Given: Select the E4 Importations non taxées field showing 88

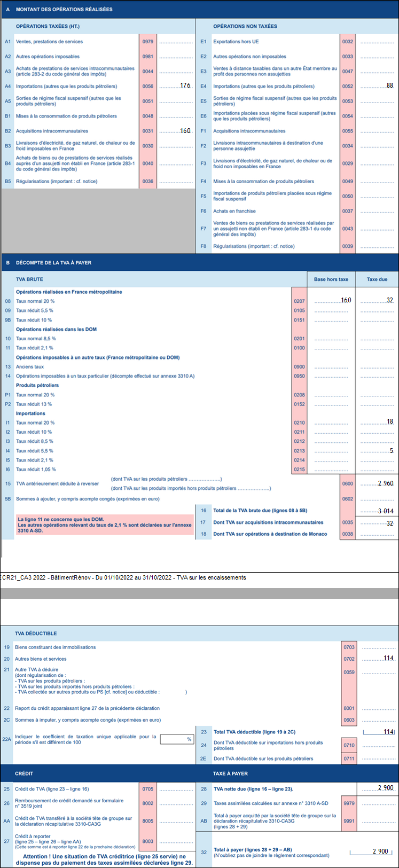Looking at the screenshot, I should pyautogui.click(x=377, y=86).
